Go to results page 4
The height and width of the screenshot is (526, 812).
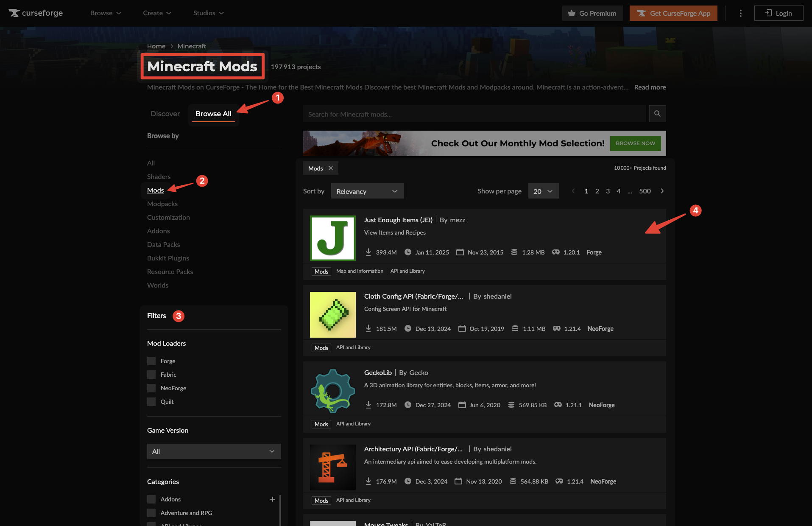(618, 191)
